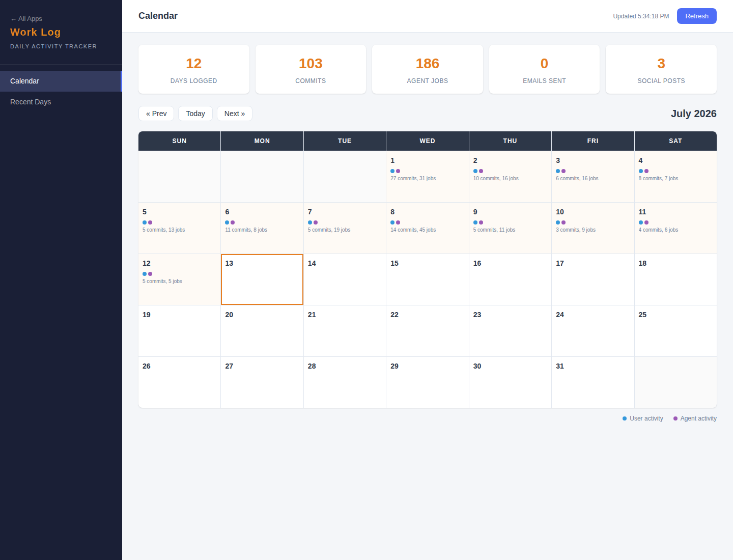Click the blue user activity dot on July 2
The width and height of the screenshot is (733, 560).
coord(475,171)
